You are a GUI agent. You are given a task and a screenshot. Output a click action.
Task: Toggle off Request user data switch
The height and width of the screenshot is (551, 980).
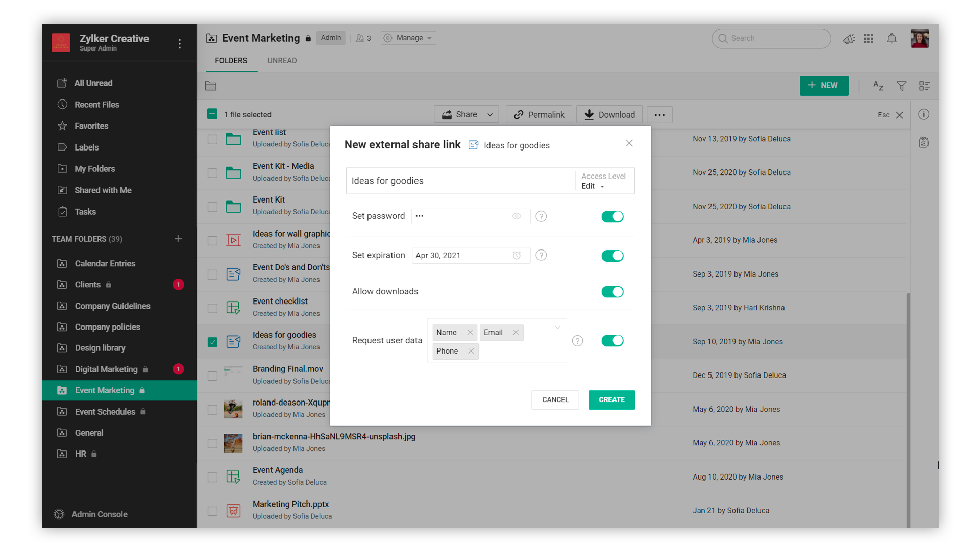pos(612,341)
